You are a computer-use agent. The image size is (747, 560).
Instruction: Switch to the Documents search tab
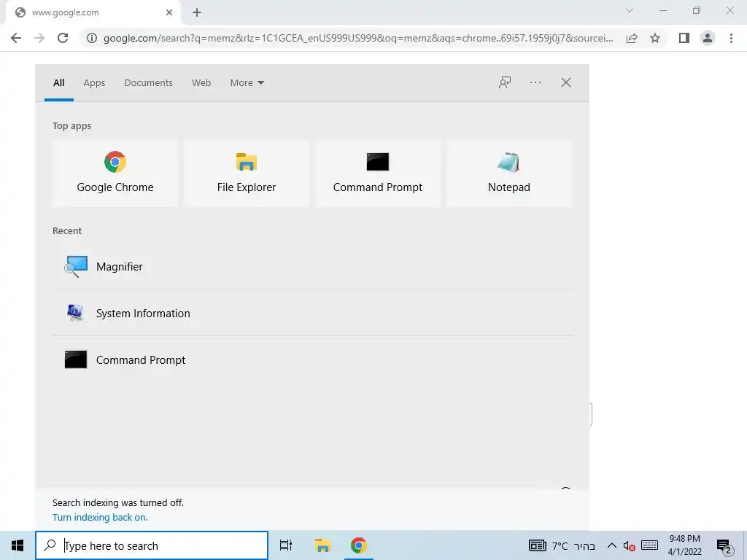tap(148, 83)
